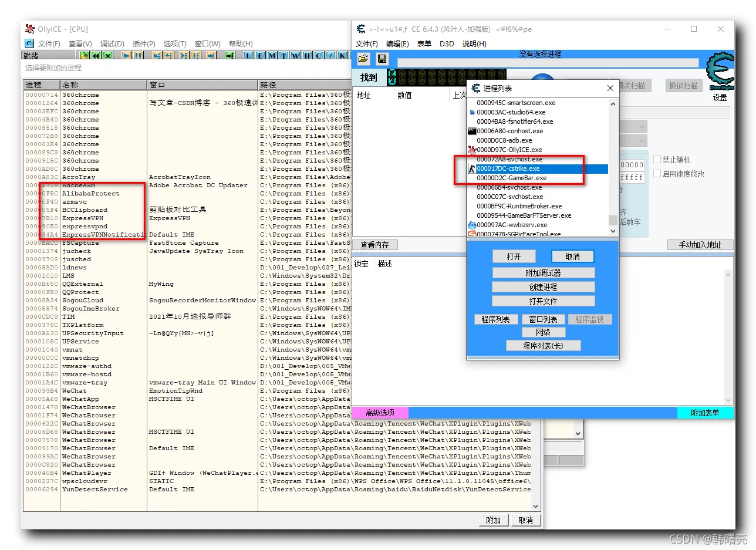Enable the 禁止随机 checkbox
756x550 pixels.
657,160
